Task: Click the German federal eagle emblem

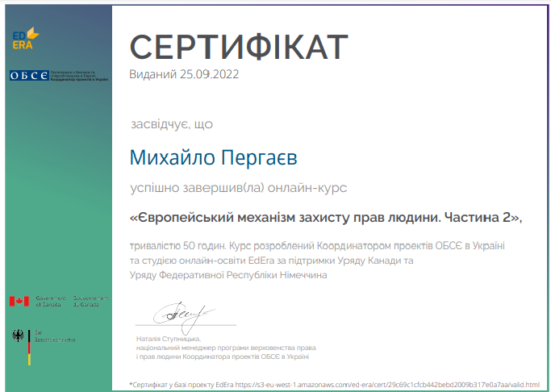Action: click(x=18, y=336)
